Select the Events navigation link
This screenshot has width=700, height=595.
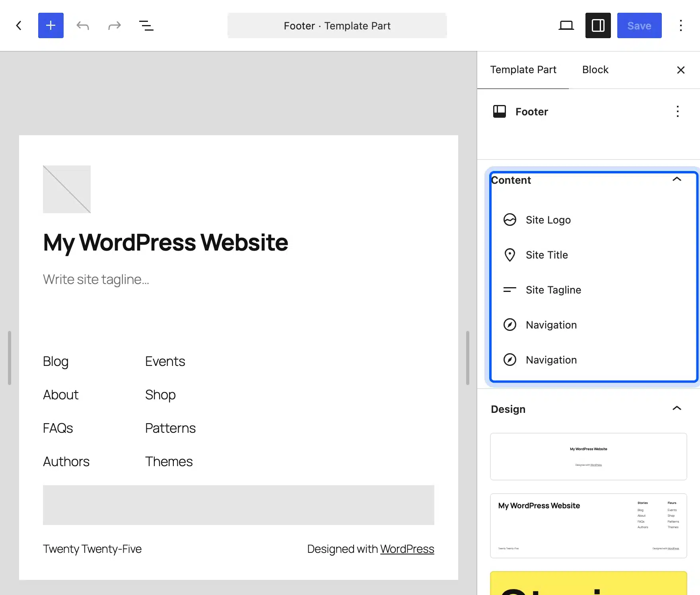click(165, 362)
